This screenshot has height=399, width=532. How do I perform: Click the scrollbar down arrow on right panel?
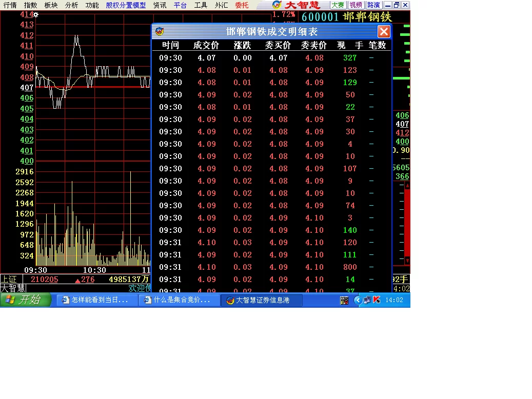[407, 261]
